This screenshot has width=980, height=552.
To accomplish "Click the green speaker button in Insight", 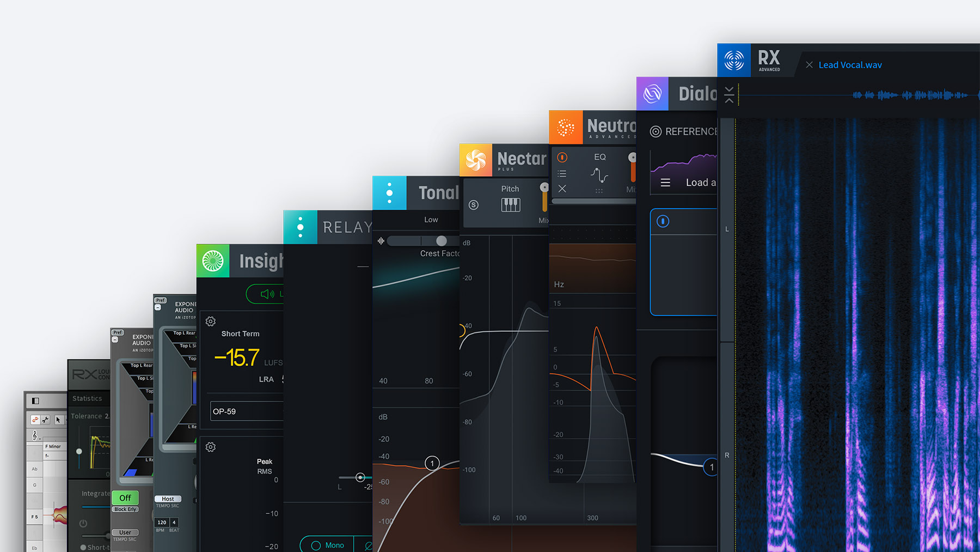I will 265,294.
